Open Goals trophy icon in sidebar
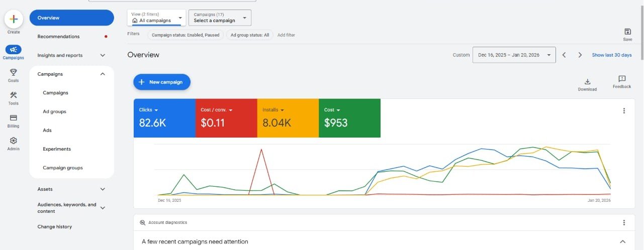 14,72
